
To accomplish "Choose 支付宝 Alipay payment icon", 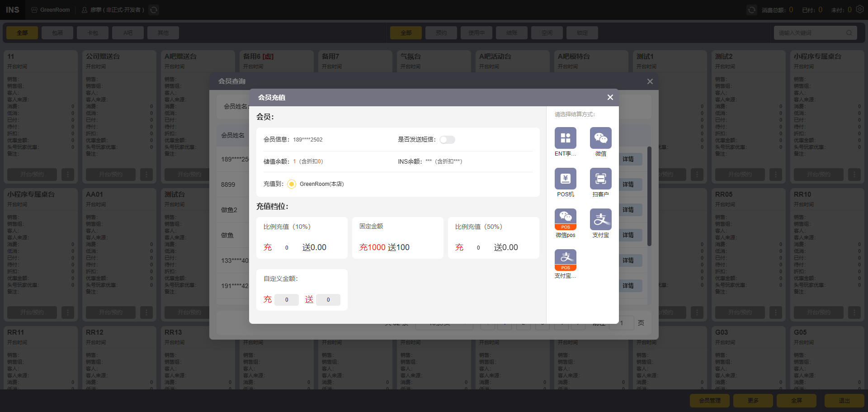I will (x=600, y=219).
